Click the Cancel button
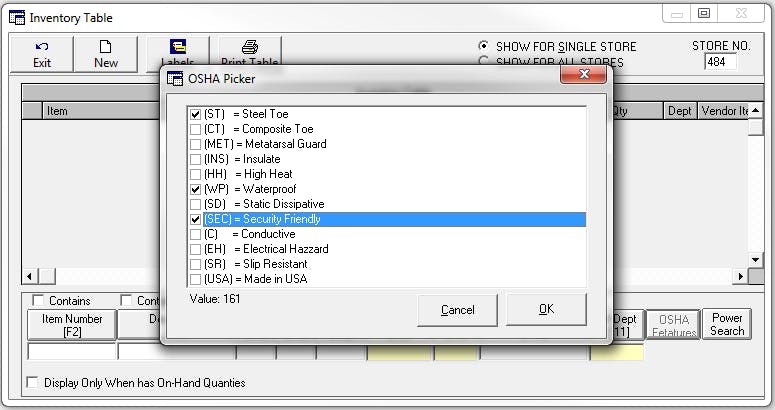Screen dimensions: 775x410 [457, 310]
